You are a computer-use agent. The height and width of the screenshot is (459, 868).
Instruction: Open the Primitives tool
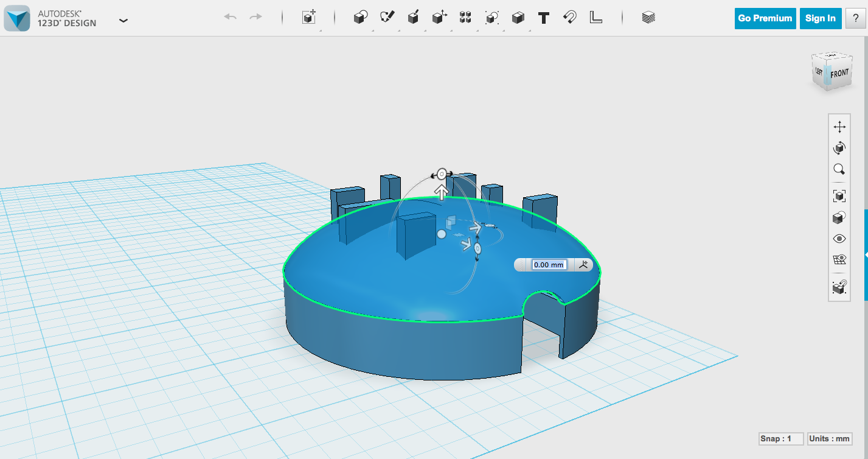point(360,17)
